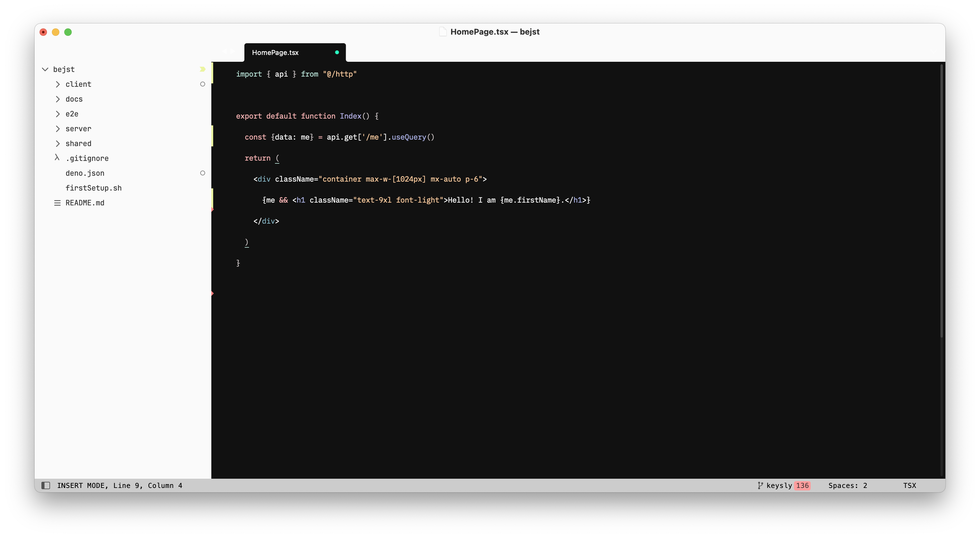Viewport: 980px width, 538px height.
Task: Expand the shared folder
Action: tap(58, 143)
